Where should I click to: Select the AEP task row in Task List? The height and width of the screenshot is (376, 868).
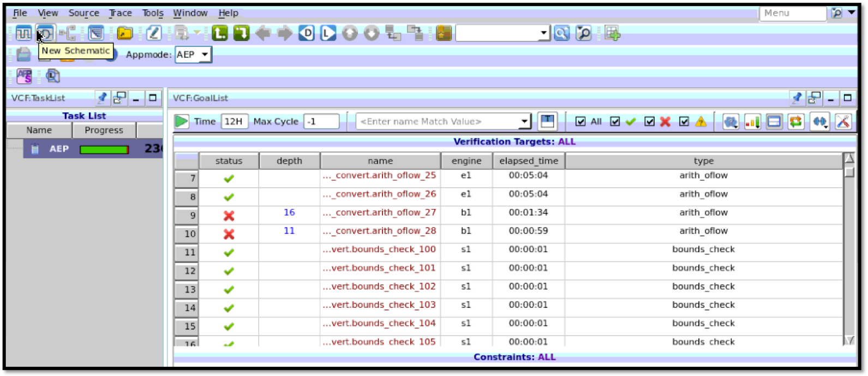93,149
